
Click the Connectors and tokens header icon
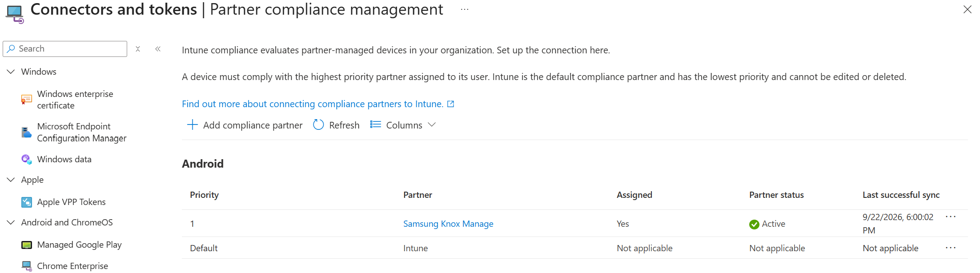click(x=15, y=14)
